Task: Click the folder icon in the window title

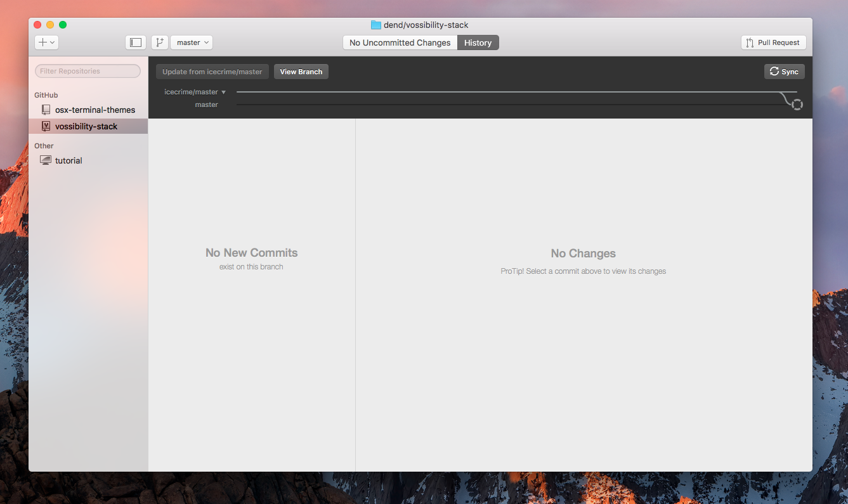Action: click(x=376, y=25)
